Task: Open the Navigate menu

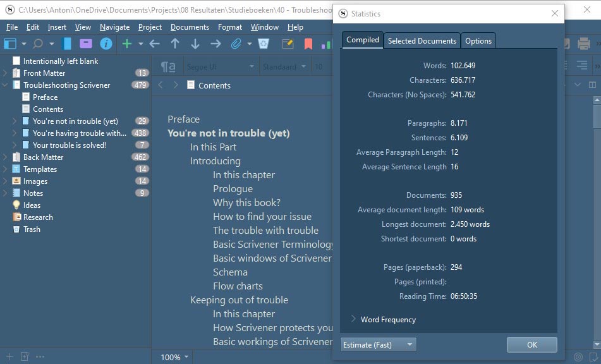Action: point(114,27)
